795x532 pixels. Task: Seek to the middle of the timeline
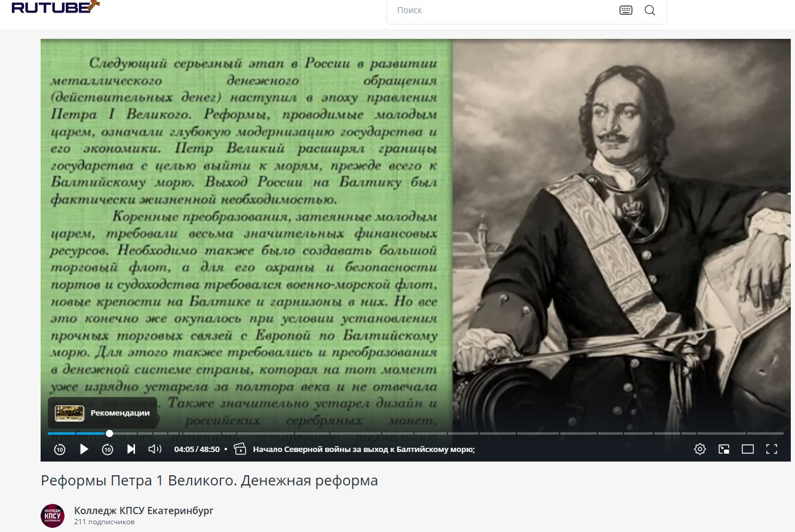pos(416,433)
